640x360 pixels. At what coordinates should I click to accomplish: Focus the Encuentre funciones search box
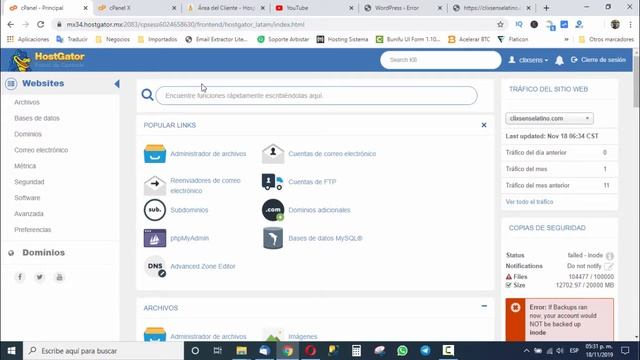316,96
